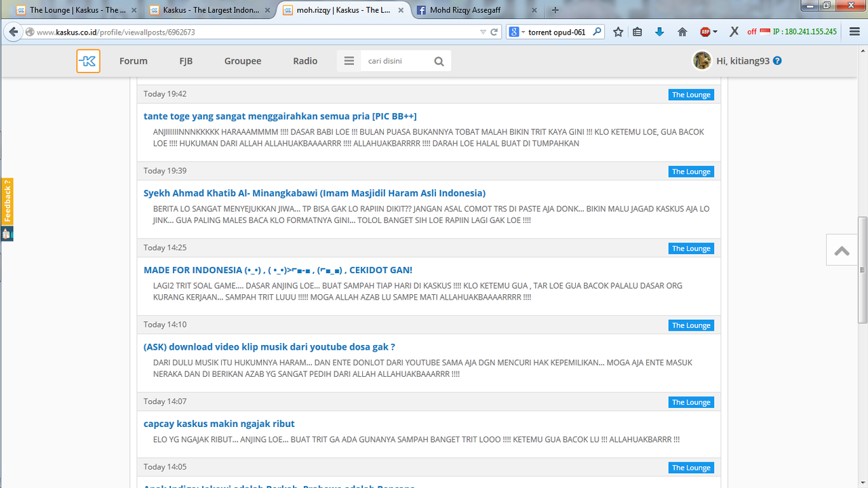Open 'MADE FOR INDONESIA' thread link
The image size is (868, 488).
pos(278,270)
